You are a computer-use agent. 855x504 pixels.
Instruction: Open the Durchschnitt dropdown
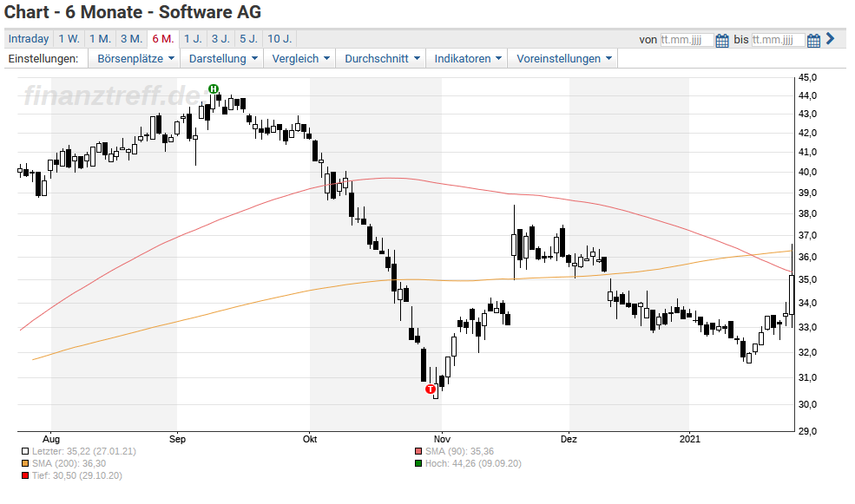point(382,59)
